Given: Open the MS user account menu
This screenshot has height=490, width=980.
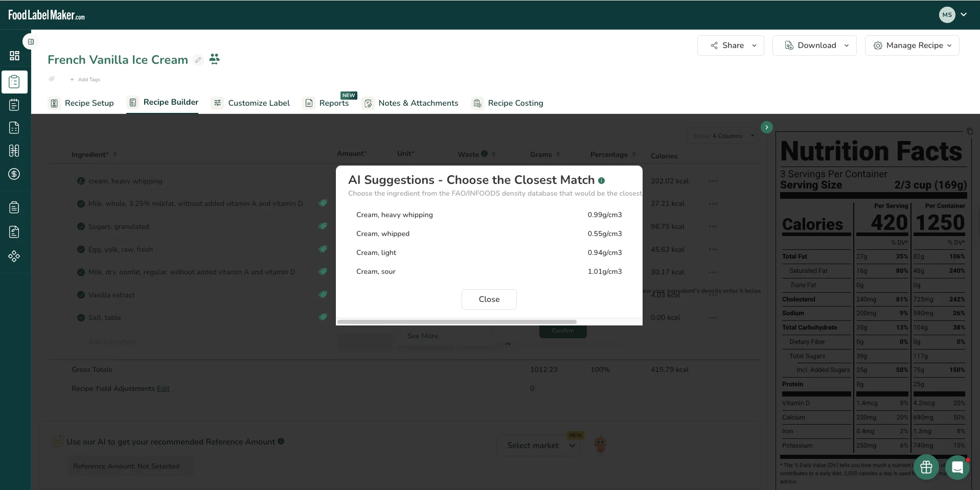Looking at the screenshot, I should tap(953, 15).
